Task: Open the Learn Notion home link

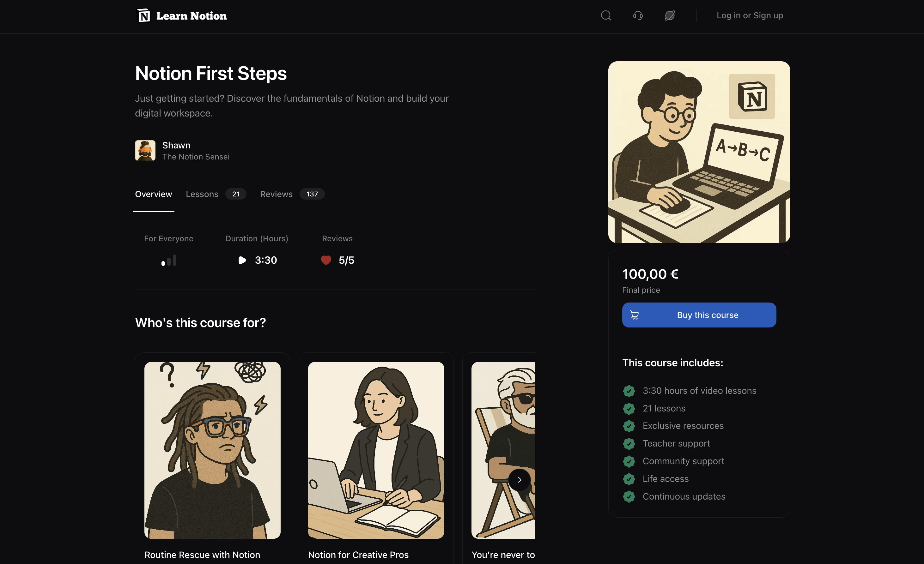Action: pyautogui.click(x=182, y=16)
